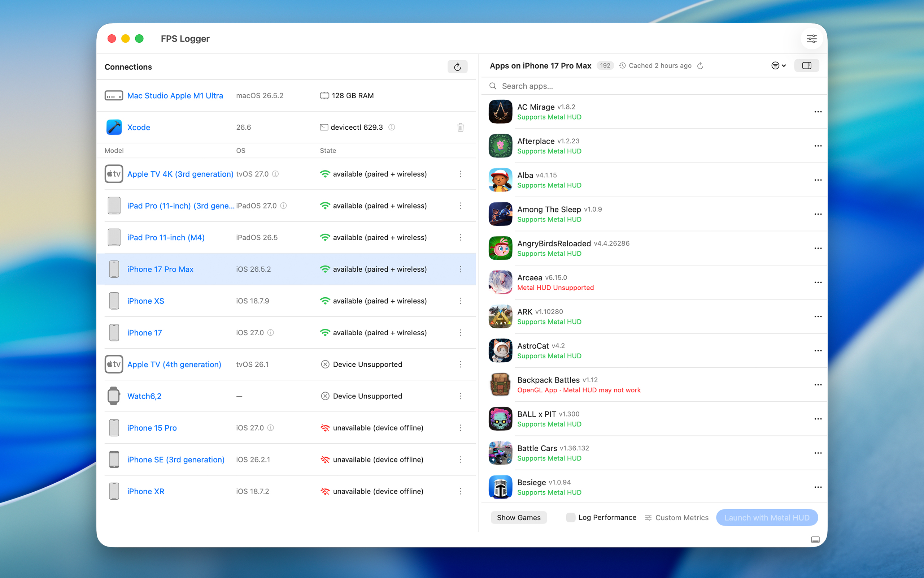Toggle the sidebar panel layout button
Image resolution: width=924 pixels, height=578 pixels.
pos(806,66)
